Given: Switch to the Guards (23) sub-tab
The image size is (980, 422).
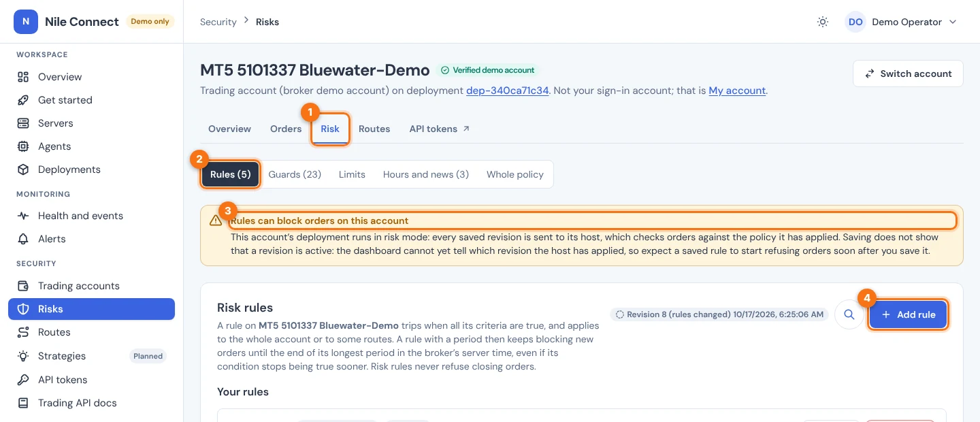Looking at the screenshot, I should tap(295, 174).
